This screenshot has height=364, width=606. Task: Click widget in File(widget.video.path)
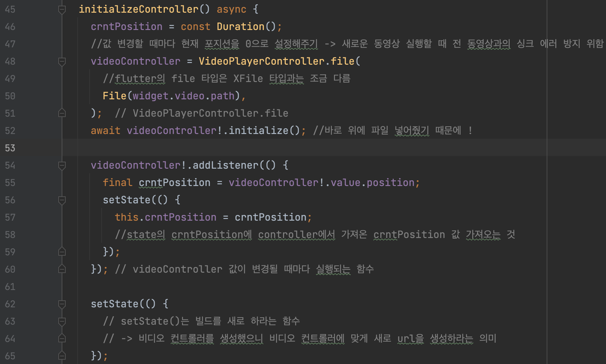[x=151, y=96]
